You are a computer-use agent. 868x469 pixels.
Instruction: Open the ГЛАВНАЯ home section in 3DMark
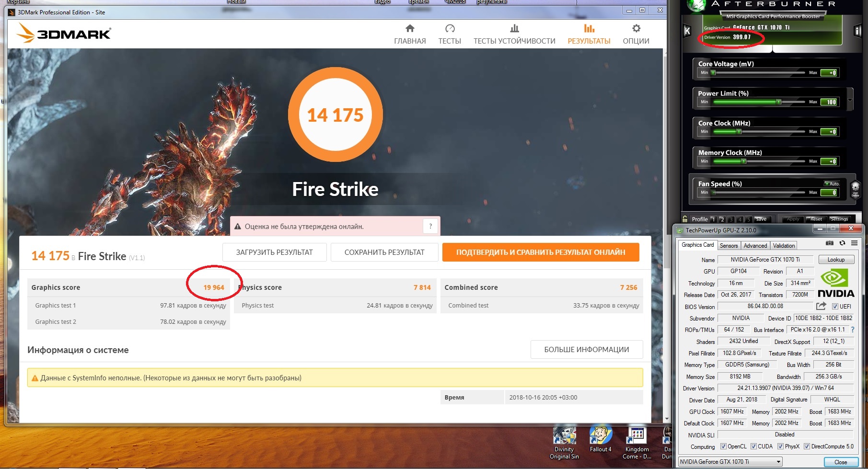[x=410, y=34]
